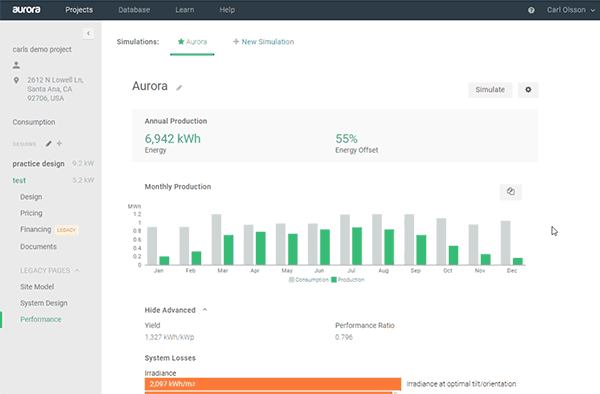Collapse the sidebar with the arrow icon

[x=88, y=34]
